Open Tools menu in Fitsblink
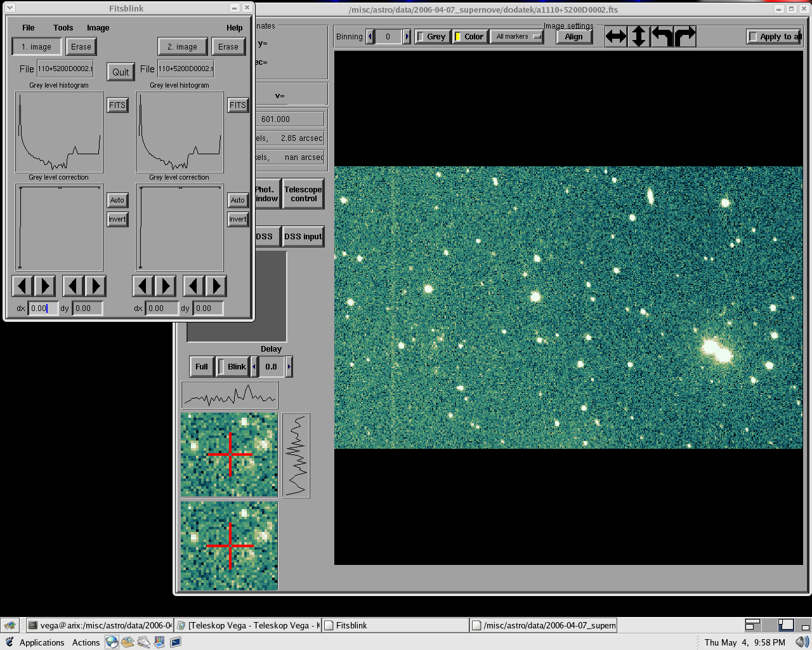Screen dimensions: 812x650 (x=63, y=28)
